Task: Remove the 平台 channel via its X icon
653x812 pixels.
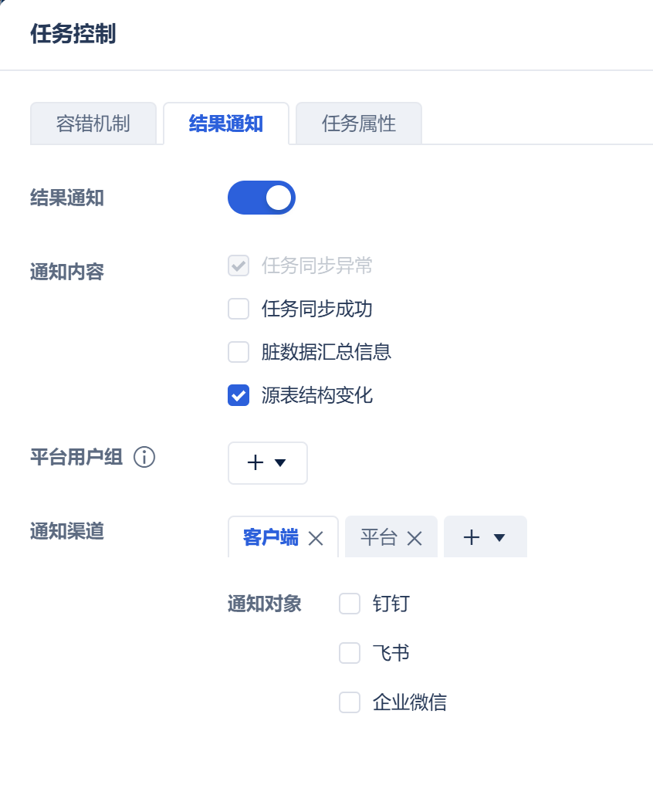Action: click(x=414, y=538)
